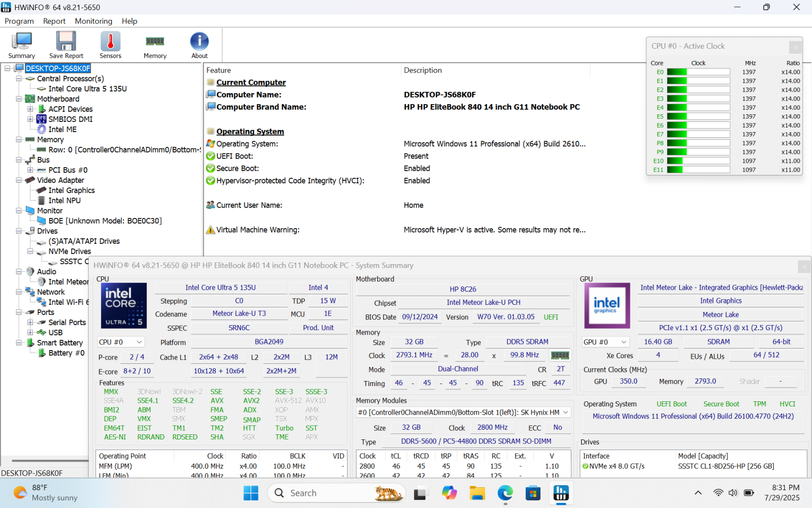Click the E11 core clock bar
The image size is (812, 508).
pos(698,170)
